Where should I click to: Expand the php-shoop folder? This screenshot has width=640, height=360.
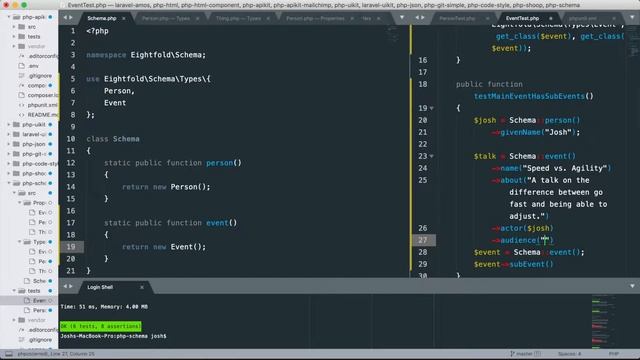click(9, 173)
